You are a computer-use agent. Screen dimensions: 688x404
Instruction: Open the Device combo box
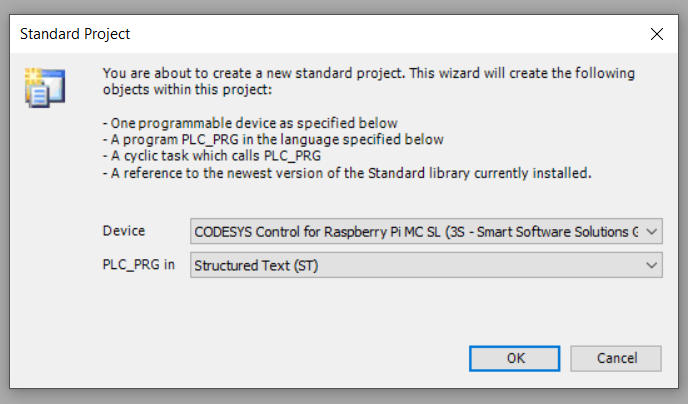point(426,231)
